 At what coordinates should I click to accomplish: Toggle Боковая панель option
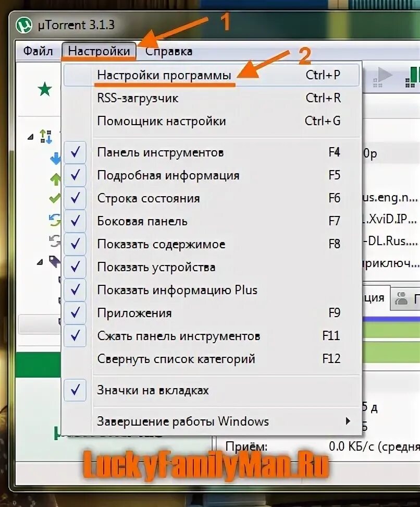point(211,221)
